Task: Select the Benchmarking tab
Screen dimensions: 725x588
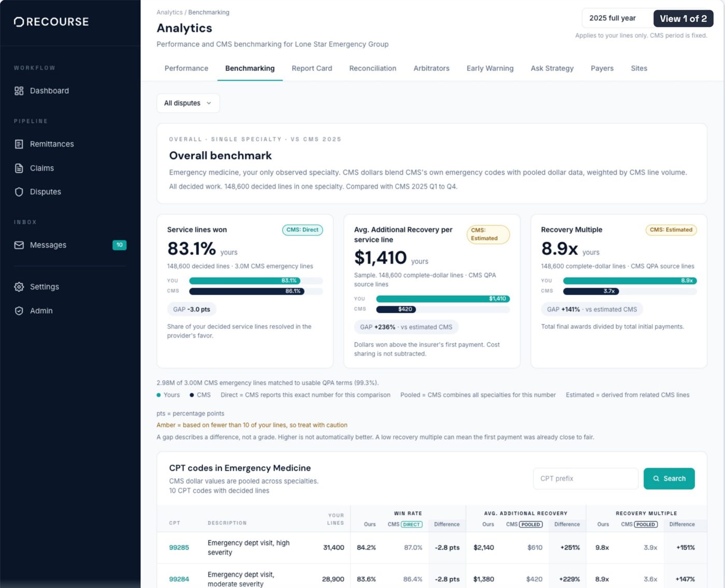Action: (250, 68)
